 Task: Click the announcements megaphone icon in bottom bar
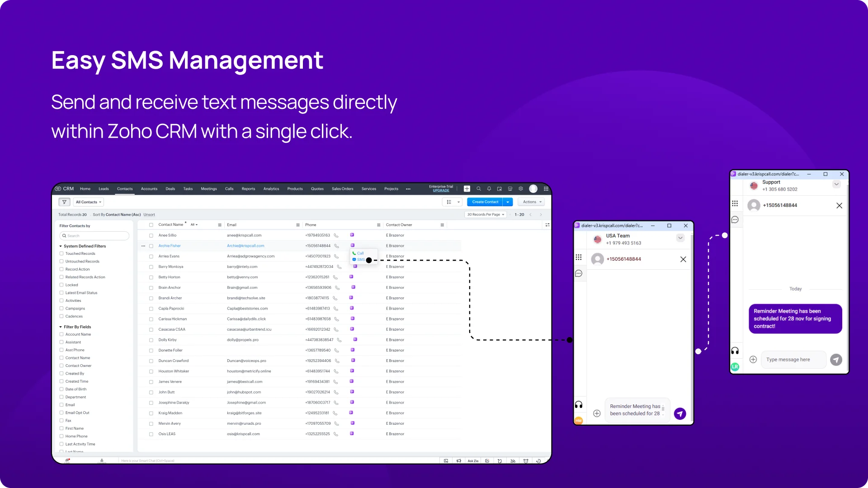tap(459, 461)
